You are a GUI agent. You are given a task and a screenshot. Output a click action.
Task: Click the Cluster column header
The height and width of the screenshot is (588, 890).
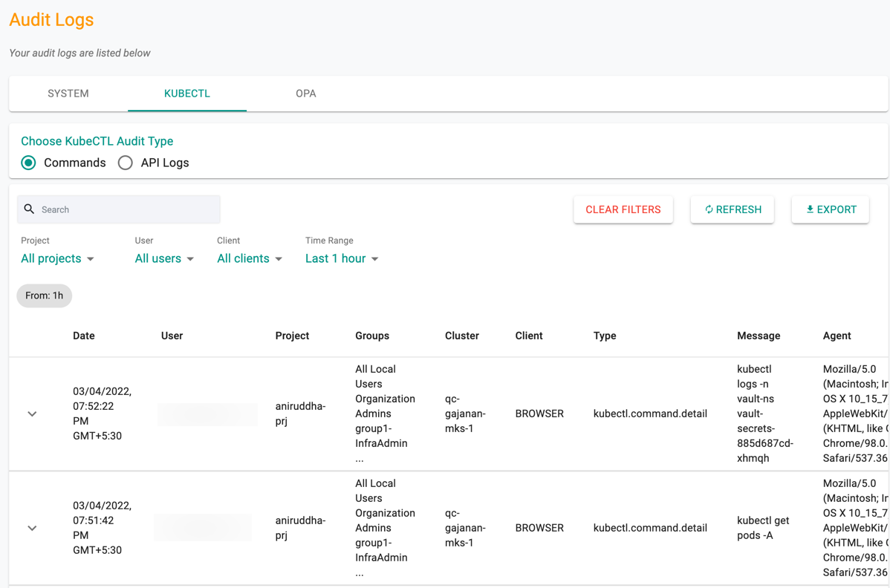coord(462,336)
